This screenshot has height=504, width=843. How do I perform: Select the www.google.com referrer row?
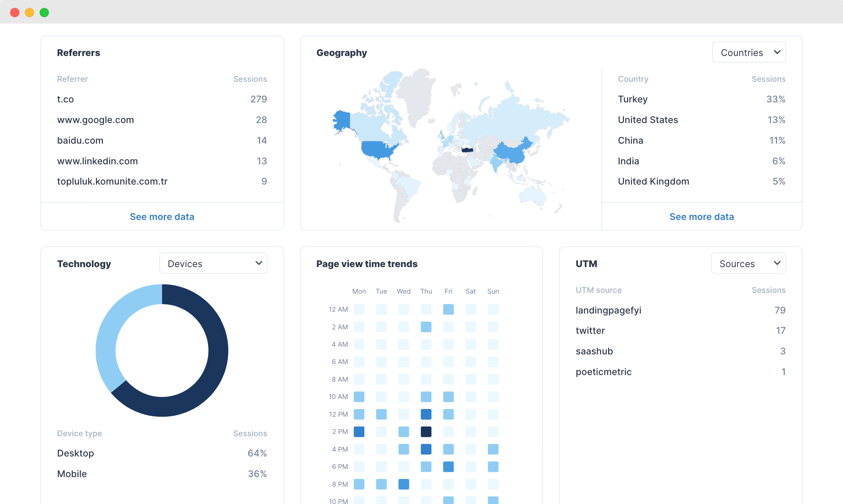pyautogui.click(x=96, y=119)
